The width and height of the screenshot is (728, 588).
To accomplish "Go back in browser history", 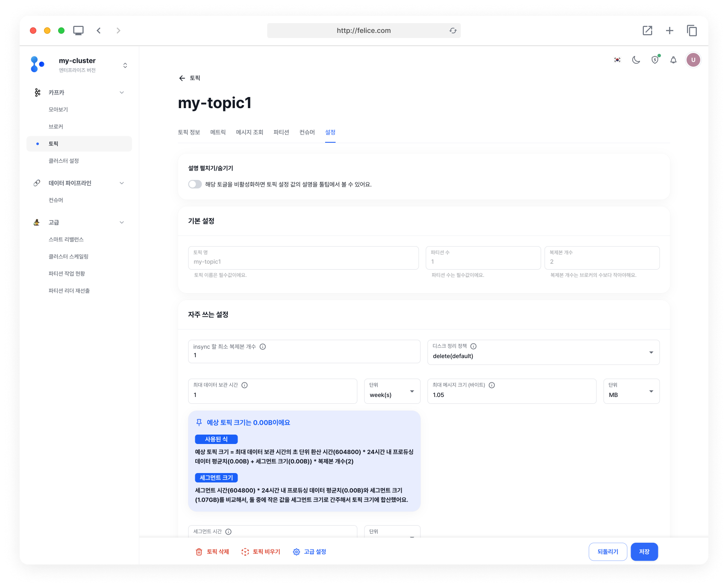I will [99, 31].
